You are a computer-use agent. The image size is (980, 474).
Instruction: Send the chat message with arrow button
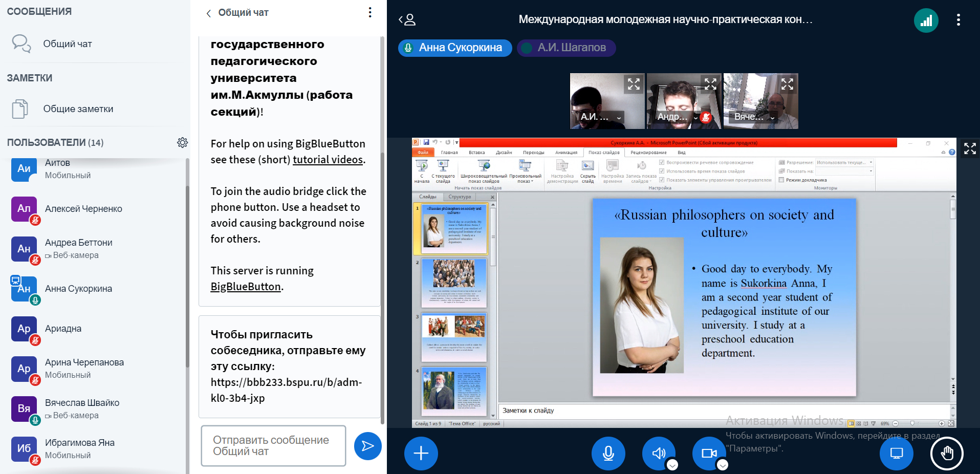367,446
